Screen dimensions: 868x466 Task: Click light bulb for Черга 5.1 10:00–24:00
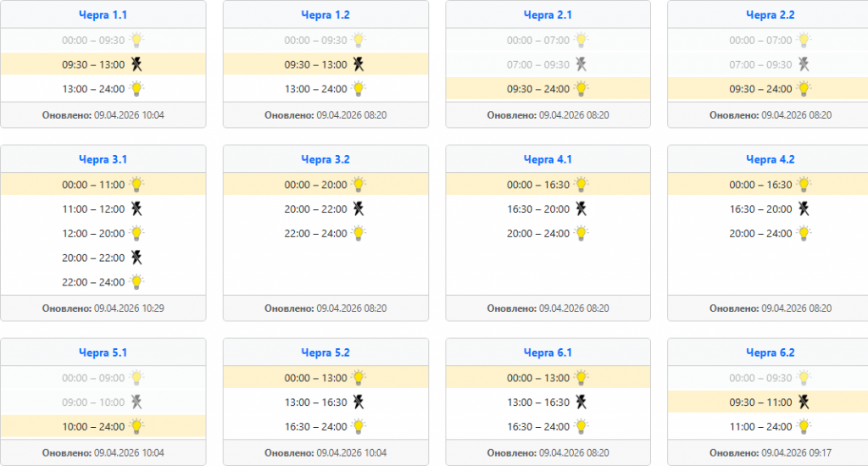click(x=136, y=426)
